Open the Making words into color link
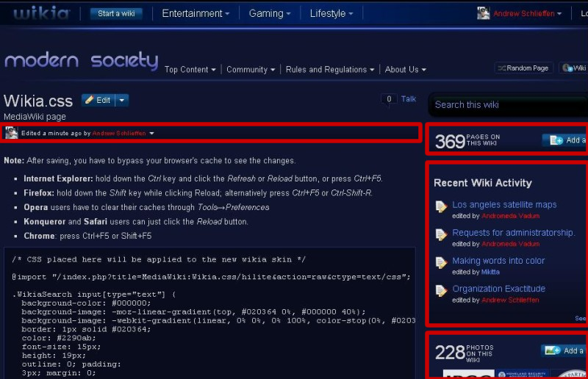Image resolution: width=588 pixels, height=379 pixels. point(498,261)
